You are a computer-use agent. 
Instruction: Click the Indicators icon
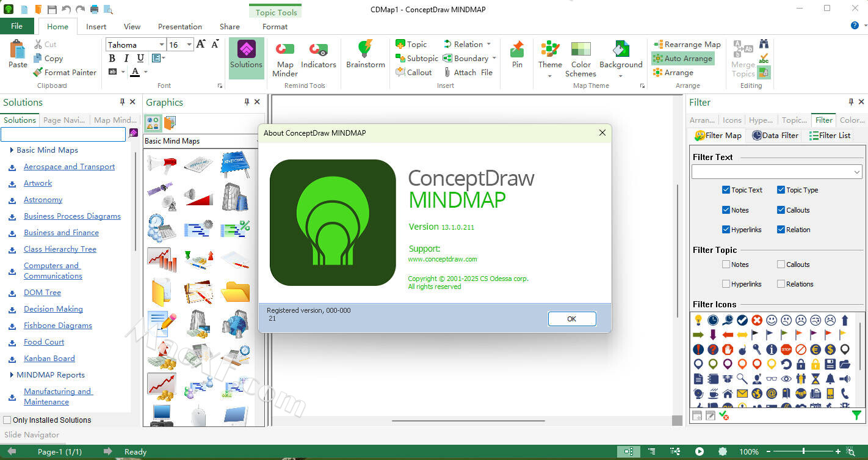coord(318,55)
